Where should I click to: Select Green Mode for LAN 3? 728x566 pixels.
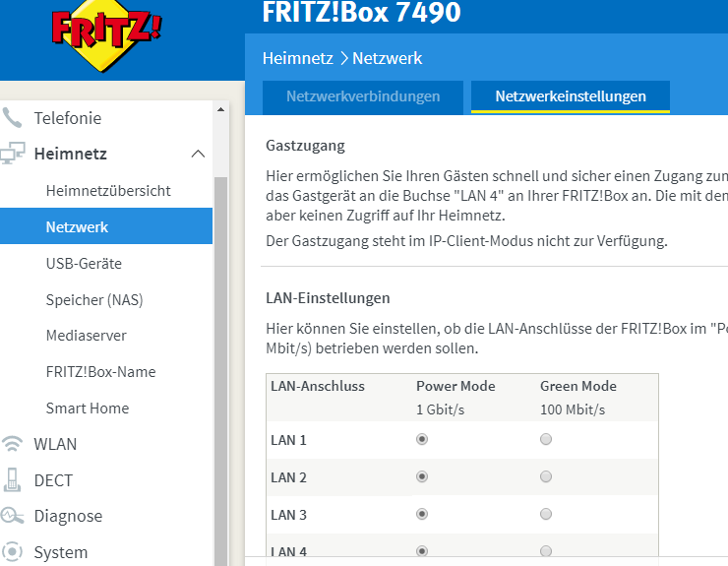[546, 514]
